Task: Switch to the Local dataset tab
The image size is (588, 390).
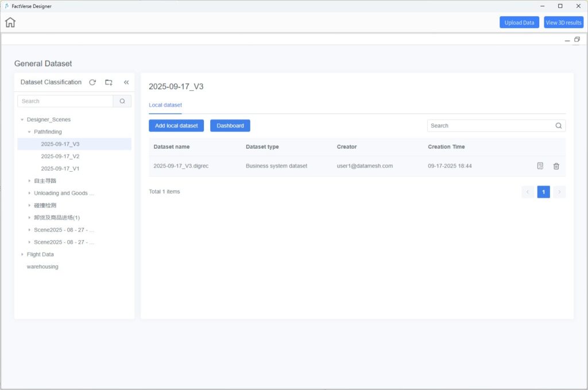Action: 165,105
